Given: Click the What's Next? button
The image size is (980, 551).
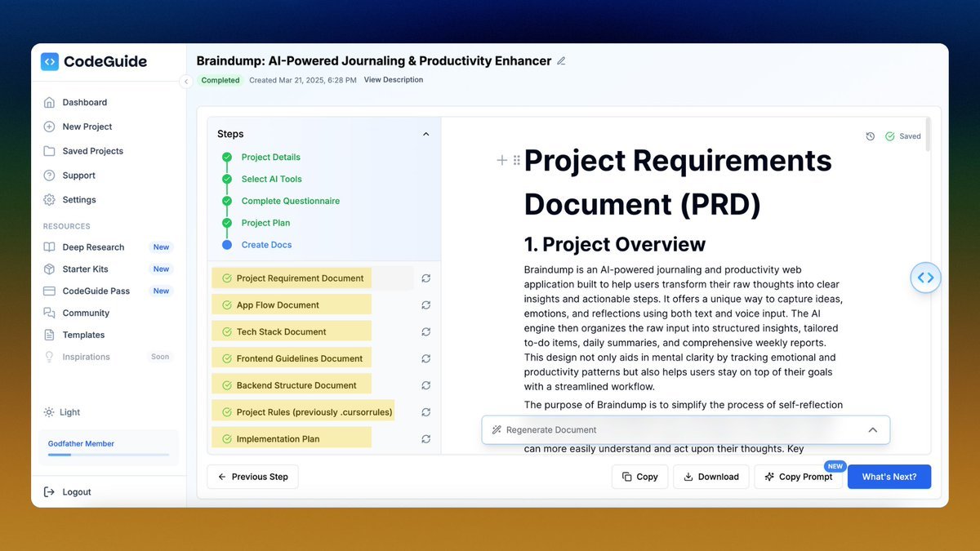Looking at the screenshot, I should click(889, 477).
